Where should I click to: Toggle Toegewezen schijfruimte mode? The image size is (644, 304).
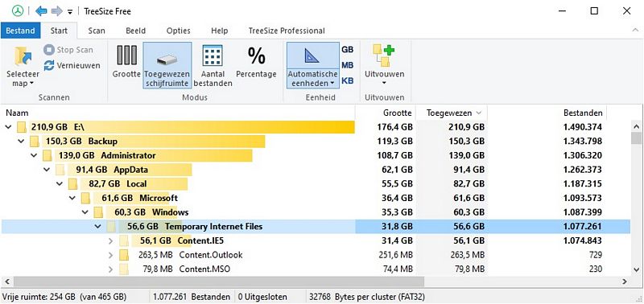click(167, 65)
